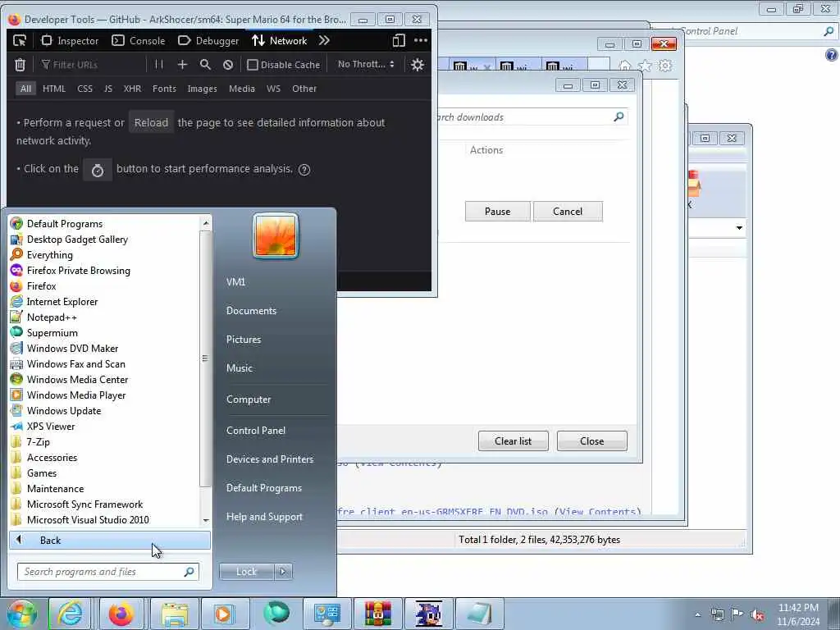This screenshot has height=630, width=840.
Task: Enable the Disable Cache checkbox
Action: [x=253, y=65]
